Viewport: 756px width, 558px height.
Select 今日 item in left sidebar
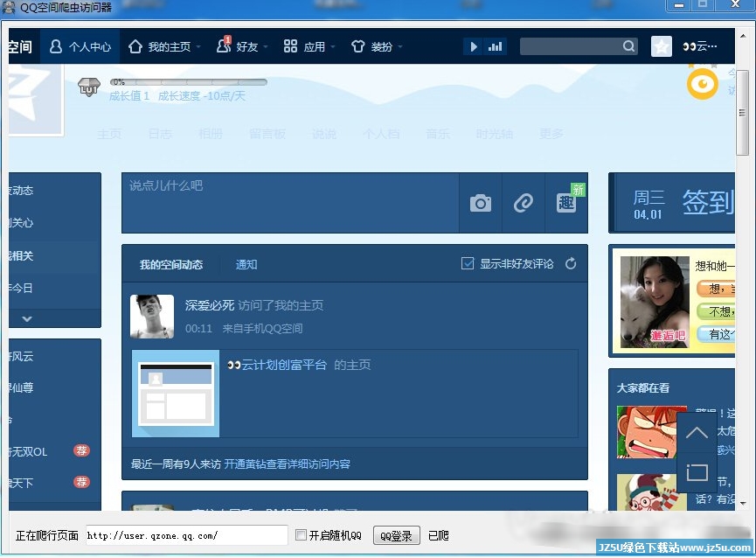pyautogui.click(x=21, y=289)
